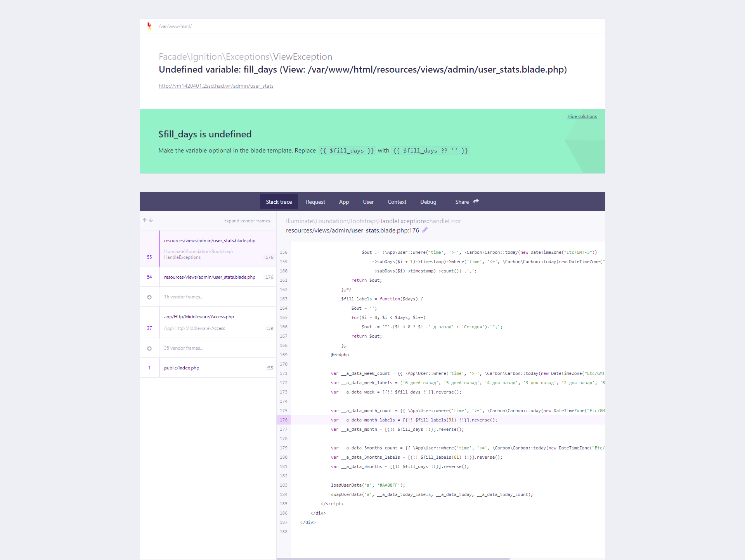Click Expand vendor frames link
Image resolution: width=745 pixels, height=560 pixels.
coord(247,221)
